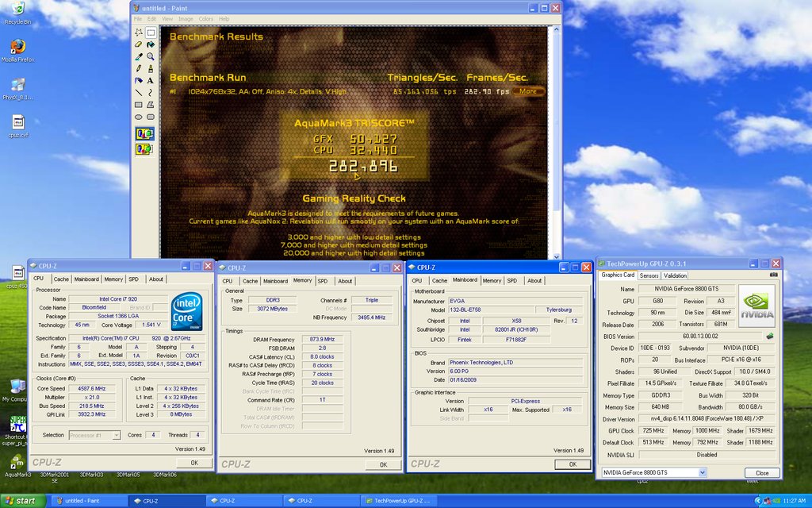
Task: Switch to TechPowerUp GPU-Z on the taskbar
Action: pos(398,501)
